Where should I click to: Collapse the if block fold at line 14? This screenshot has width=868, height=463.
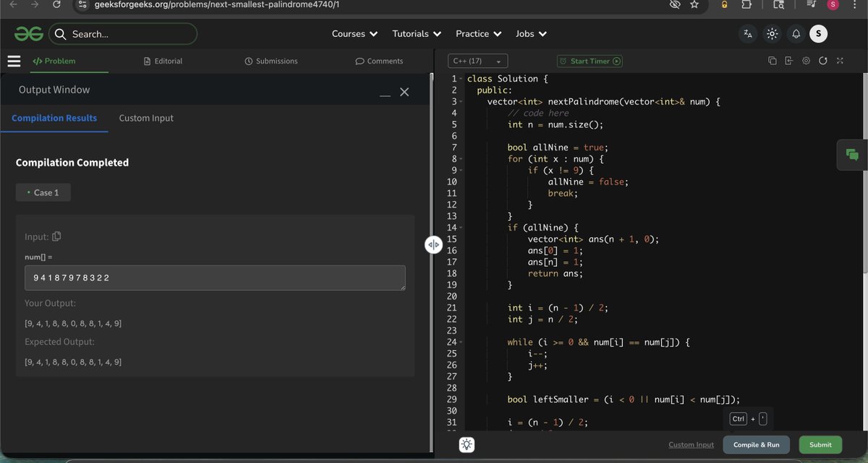460,228
